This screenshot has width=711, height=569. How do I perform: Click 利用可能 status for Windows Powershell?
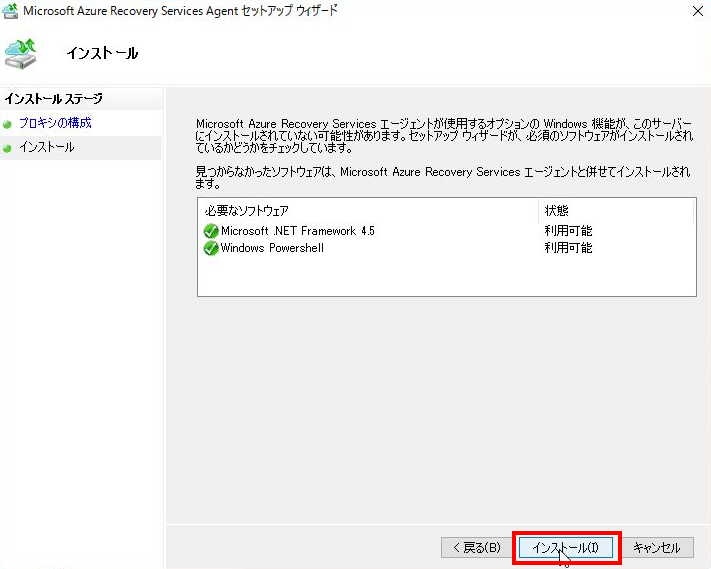(x=568, y=248)
